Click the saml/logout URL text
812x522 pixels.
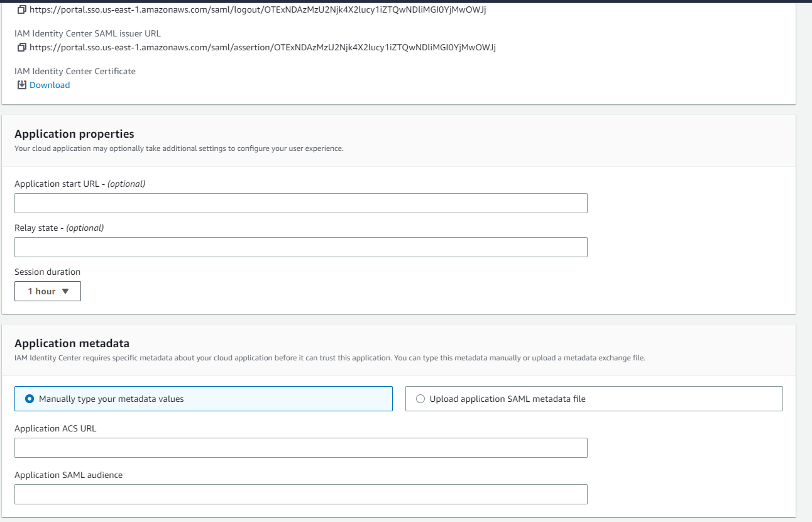click(x=258, y=10)
